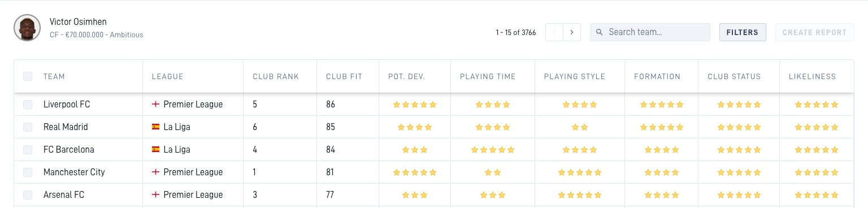Viewport: 868px width, 208px height.
Task: Click Arsenal FC's Likeliness star rating
Action: point(817,195)
